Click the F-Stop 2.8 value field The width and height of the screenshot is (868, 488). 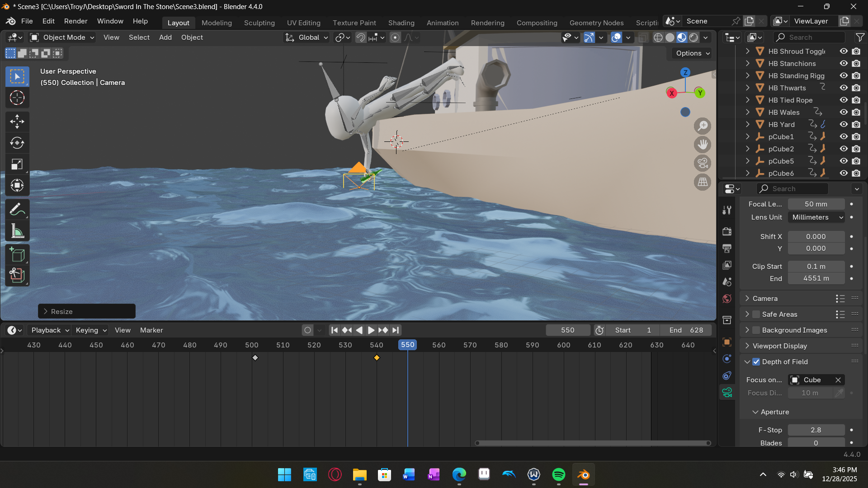[x=816, y=430]
